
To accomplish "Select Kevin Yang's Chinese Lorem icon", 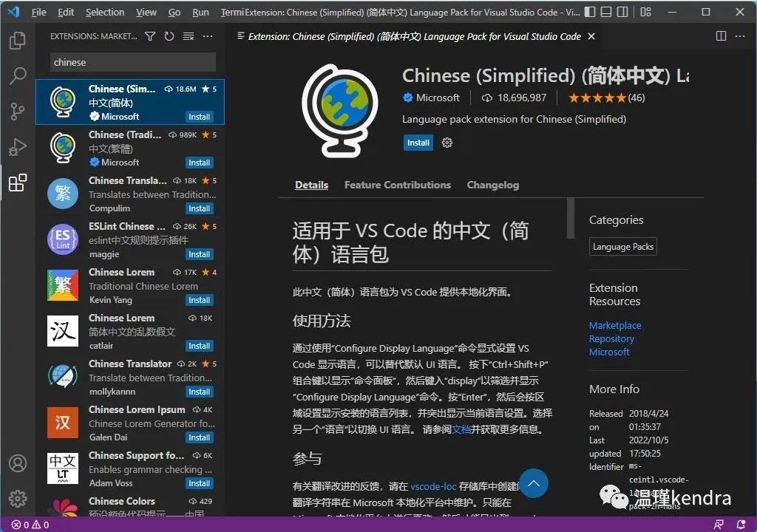I will coord(63,285).
